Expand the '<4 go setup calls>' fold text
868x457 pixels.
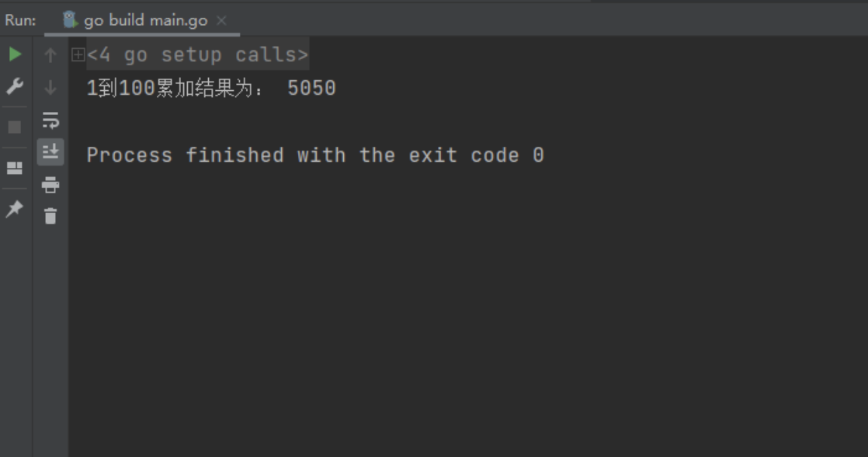[x=198, y=54]
